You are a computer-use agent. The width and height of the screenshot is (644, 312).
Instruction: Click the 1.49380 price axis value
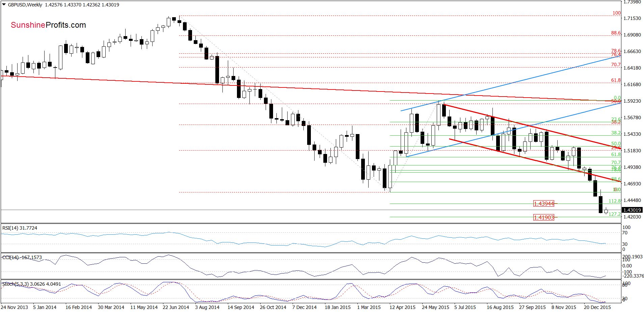[632, 167]
